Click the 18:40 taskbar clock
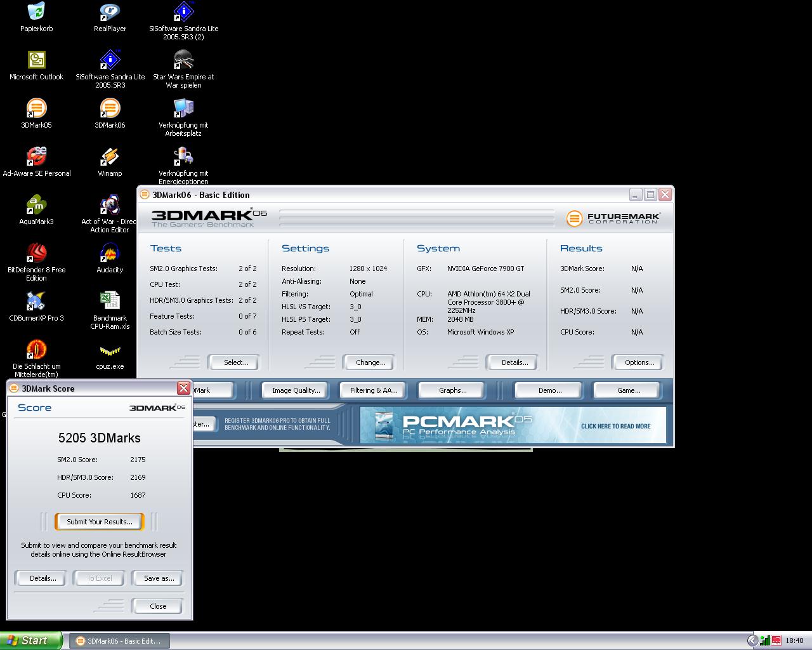This screenshot has height=650, width=812. (x=794, y=640)
